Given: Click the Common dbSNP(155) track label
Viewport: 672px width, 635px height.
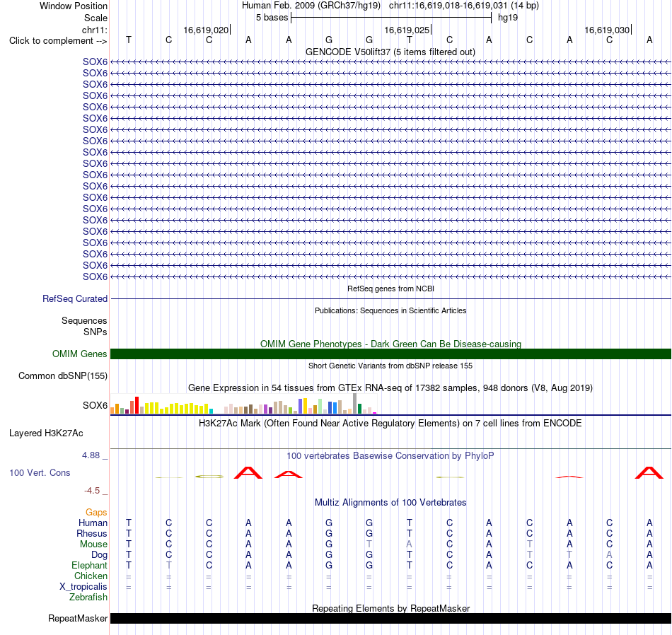Looking at the screenshot, I should (62, 375).
